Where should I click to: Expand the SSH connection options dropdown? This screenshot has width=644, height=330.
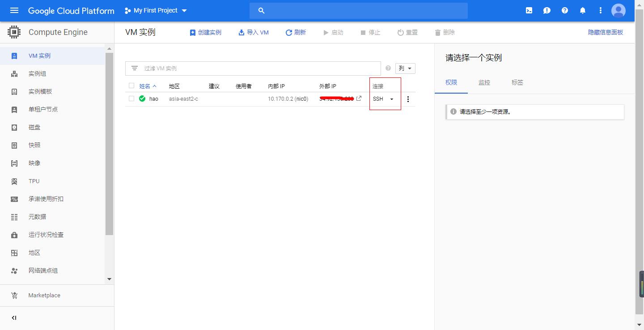391,99
